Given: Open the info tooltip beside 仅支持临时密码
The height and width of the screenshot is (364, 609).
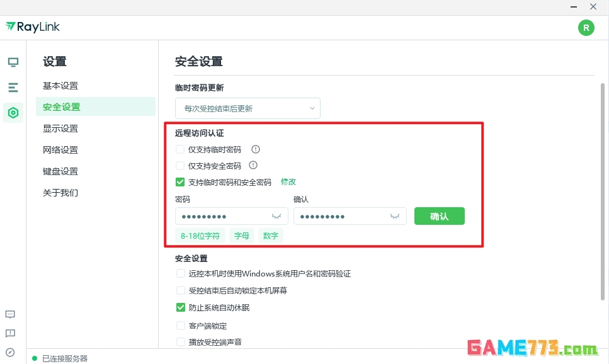Looking at the screenshot, I should pyautogui.click(x=255, y=149).
